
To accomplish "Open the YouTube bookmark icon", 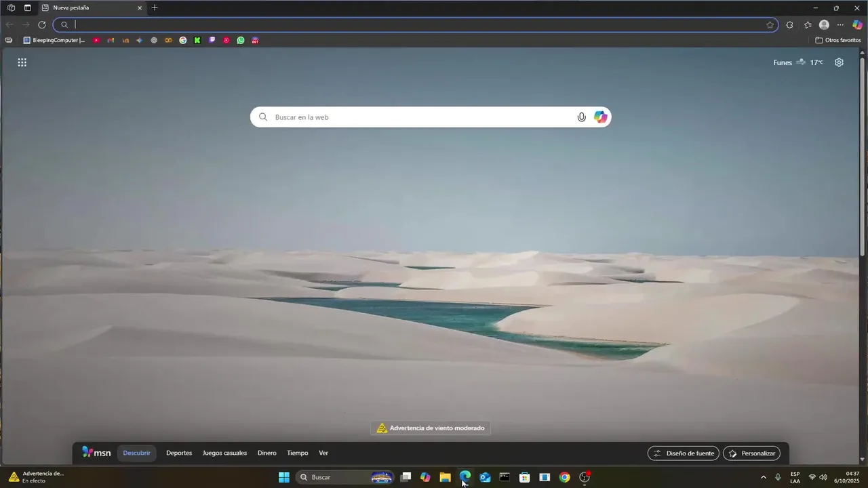I will tap(96, 40).
